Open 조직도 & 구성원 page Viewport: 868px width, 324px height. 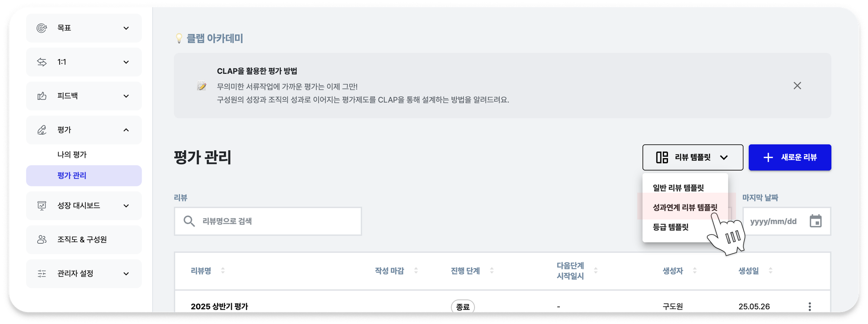[84, 239]
